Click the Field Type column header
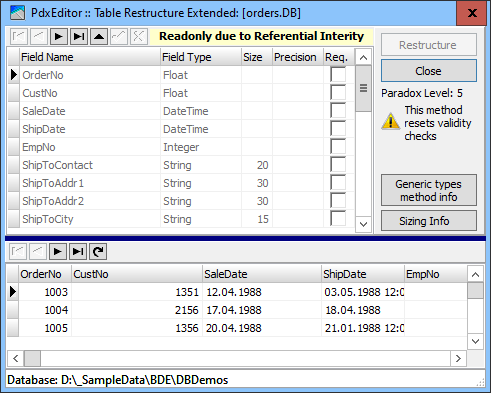Image resolution: width=491 pixels, height=393 pixels. (201, 57)
